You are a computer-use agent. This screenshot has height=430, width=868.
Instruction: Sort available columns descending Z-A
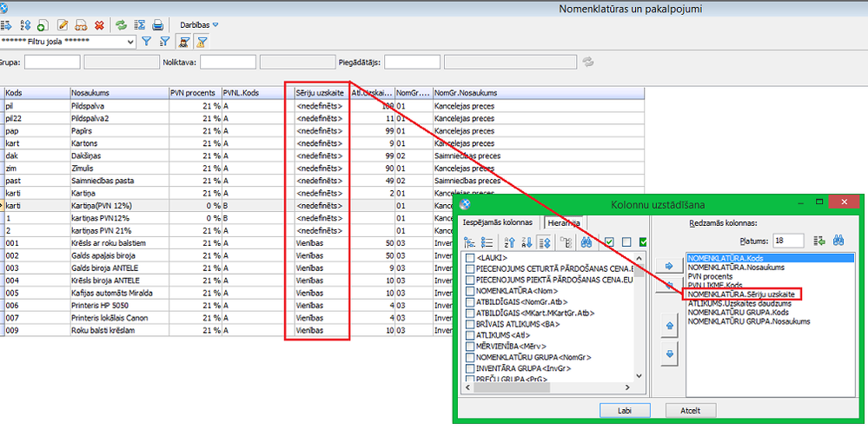pos(527,241)
